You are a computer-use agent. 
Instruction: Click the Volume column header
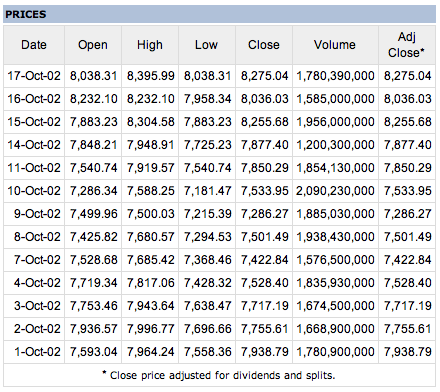click(335, 45)
